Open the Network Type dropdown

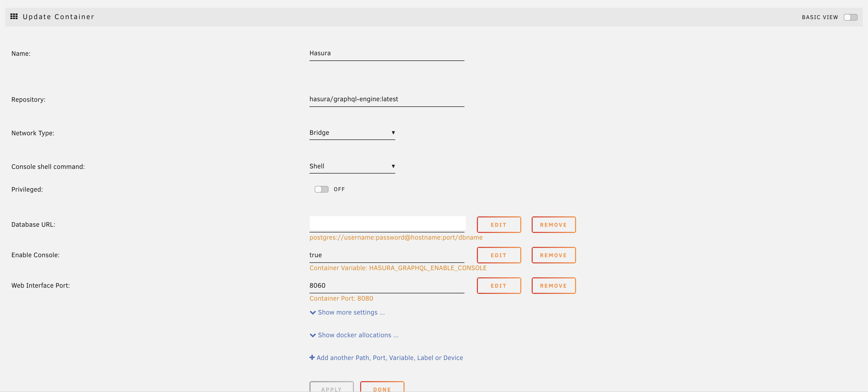coord(352,133)
